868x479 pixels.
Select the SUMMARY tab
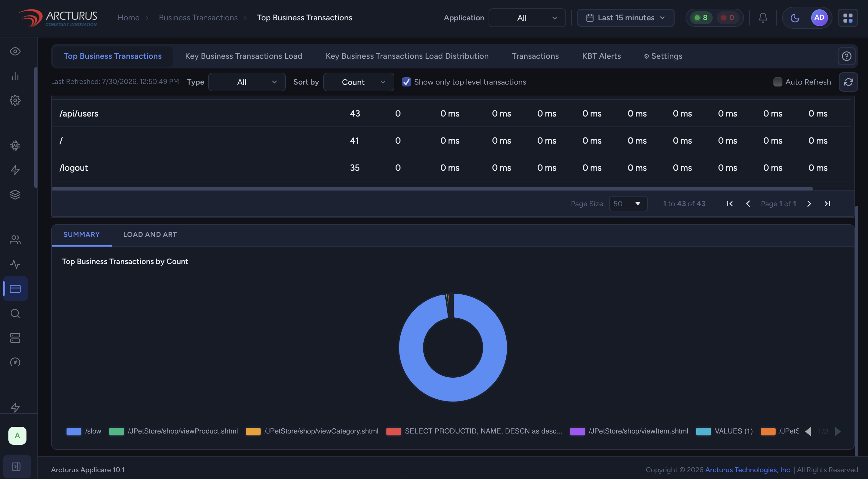82,234
